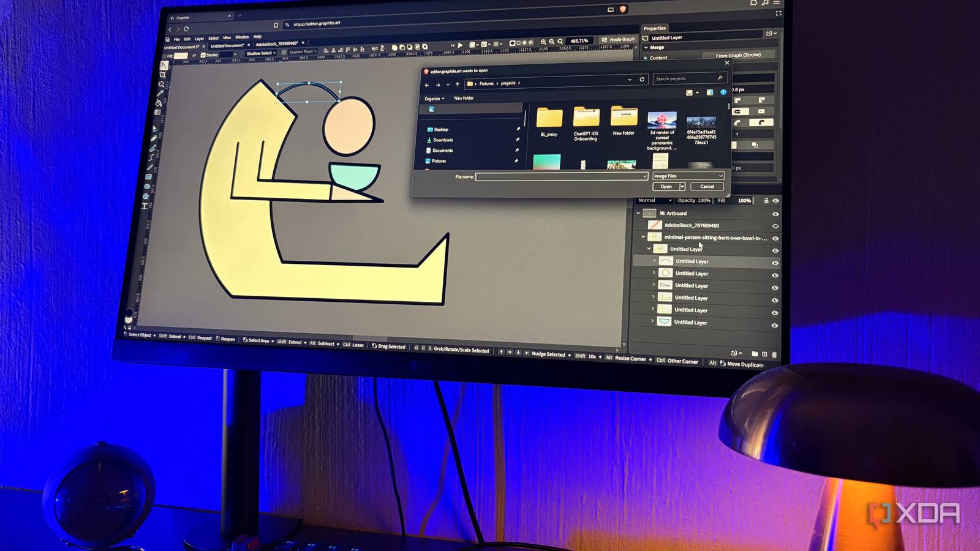The height and width of the screenshot is (551, 980).
Task: Click the refresh icon in the file dialog
Action: coord(642,80)
